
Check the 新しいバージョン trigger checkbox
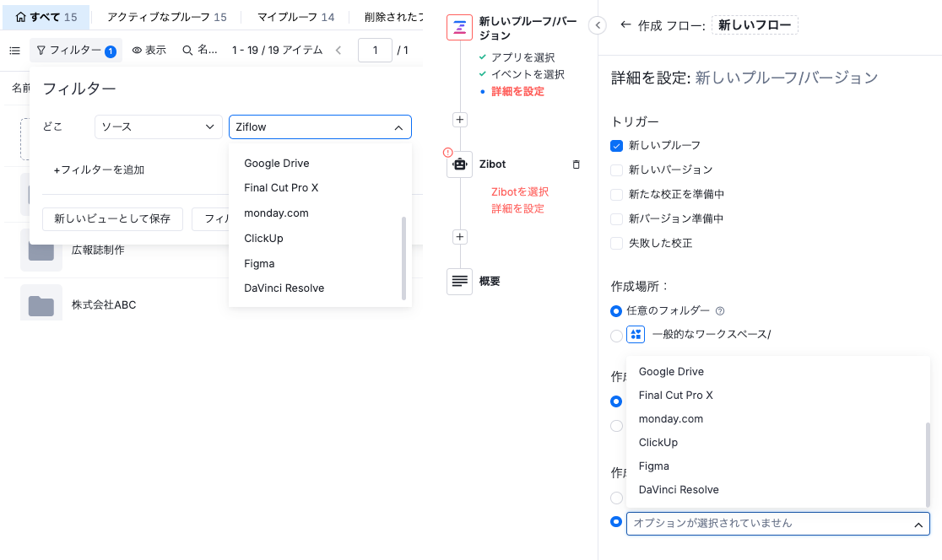(616, 170)
